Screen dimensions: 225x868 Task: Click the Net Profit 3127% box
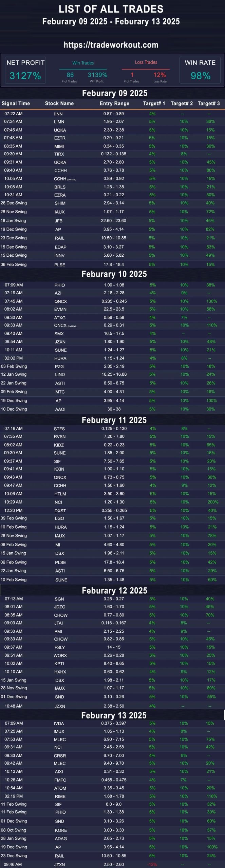click(25, 70)
